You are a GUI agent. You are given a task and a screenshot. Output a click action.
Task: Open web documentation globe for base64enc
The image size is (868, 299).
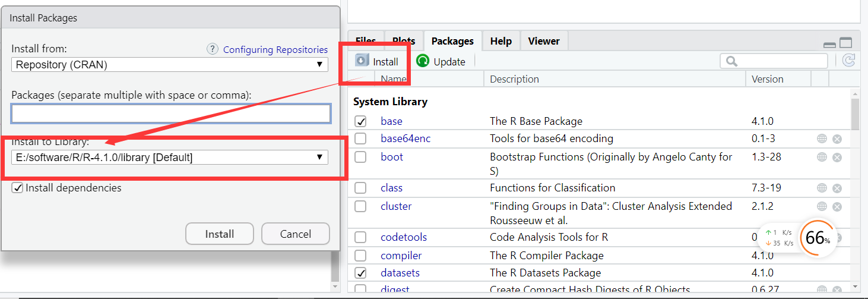coord(822,139)
